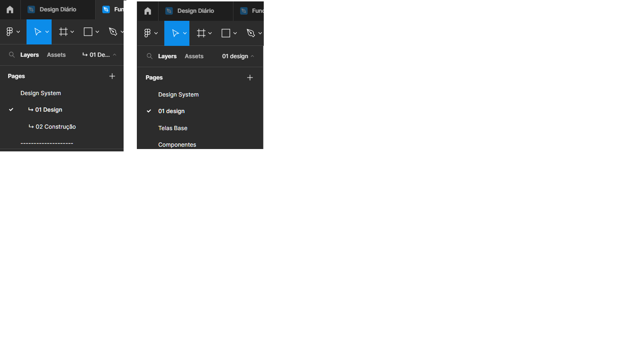Add a new page in right window
The width and height of the screenshot is (644, 343).
click(x=250, y=78)
